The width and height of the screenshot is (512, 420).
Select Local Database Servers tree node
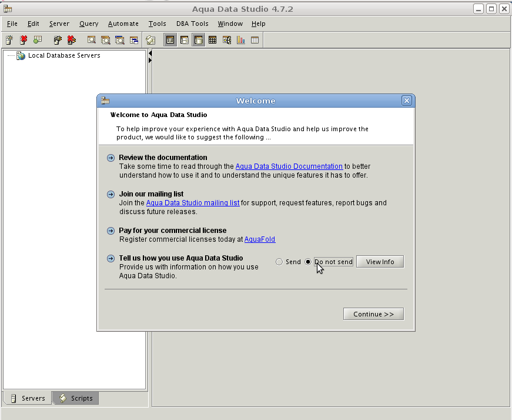click(x=64, y=55)
